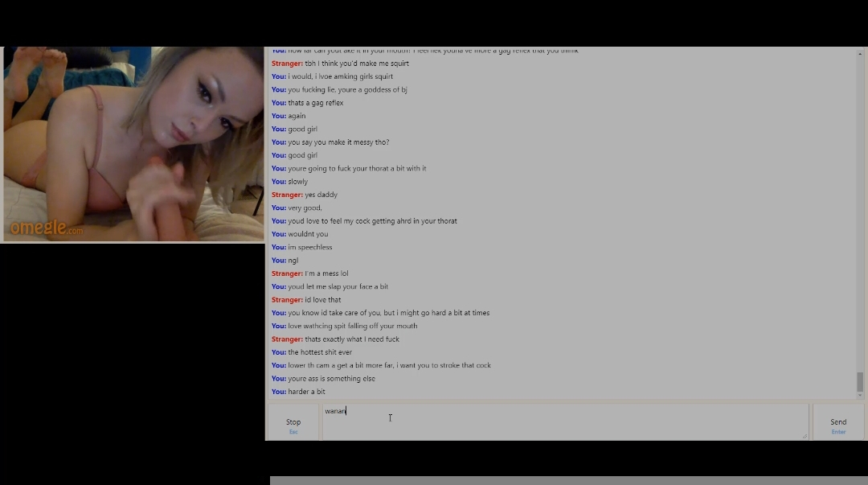Click the chat scrollbar up arrow
This screenshot has width=868, height=485.
[860, 54]
